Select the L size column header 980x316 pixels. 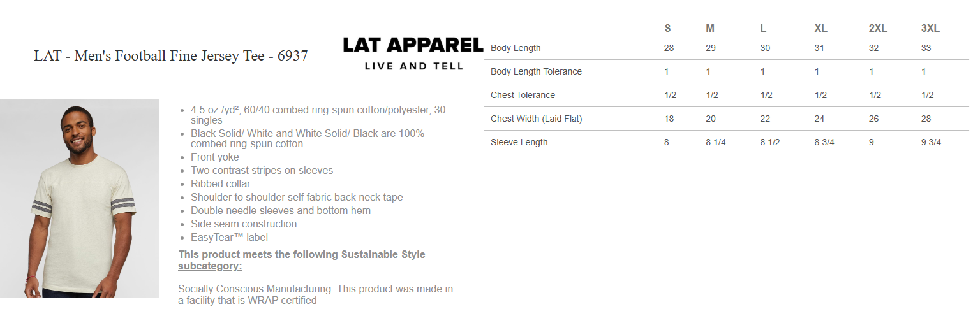pos(763,28)
